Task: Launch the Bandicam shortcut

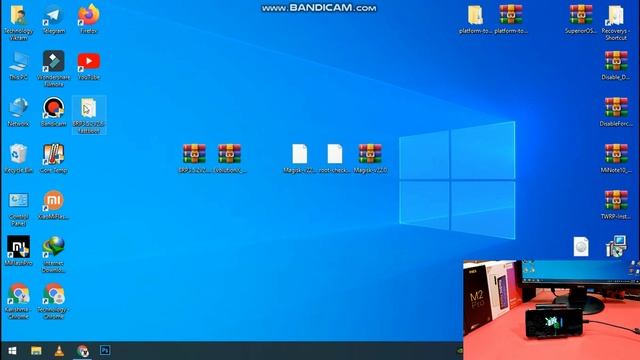Action: (x=53, y=112)
